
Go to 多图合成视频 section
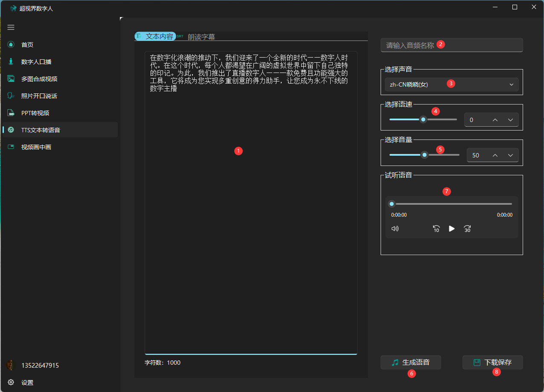click(39, 79)
